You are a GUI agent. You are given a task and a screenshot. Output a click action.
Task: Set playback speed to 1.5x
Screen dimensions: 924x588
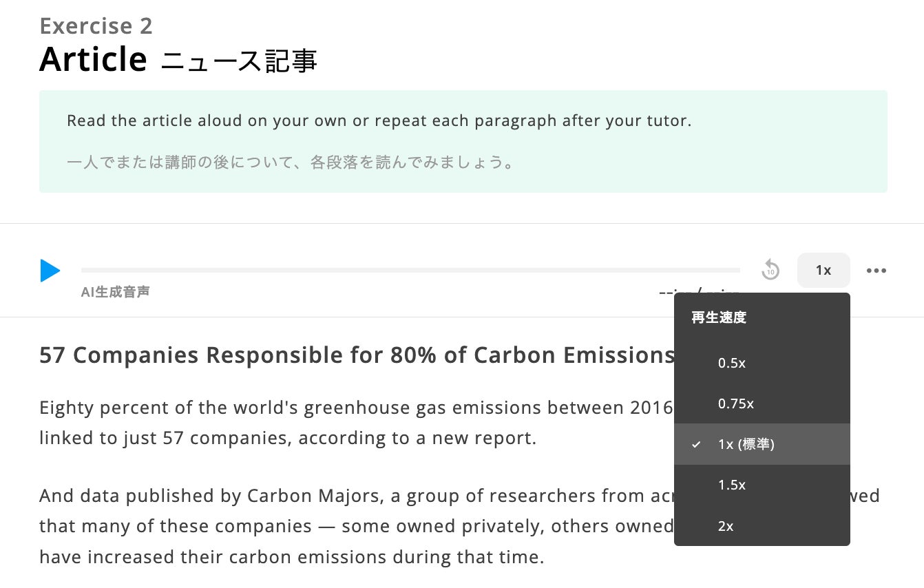pos(731,485)
